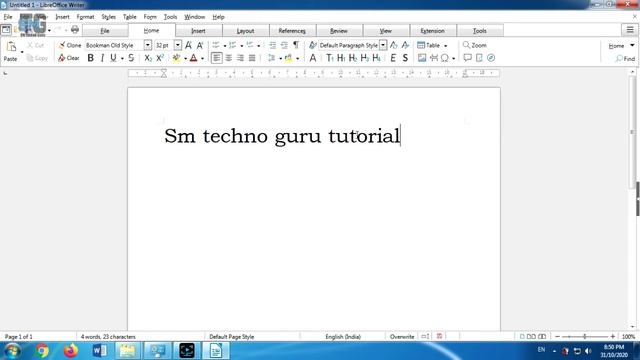Open the Styles menu
Image resolution: width=640 pixels, height=360 pixels.
[x=109, y=17]
